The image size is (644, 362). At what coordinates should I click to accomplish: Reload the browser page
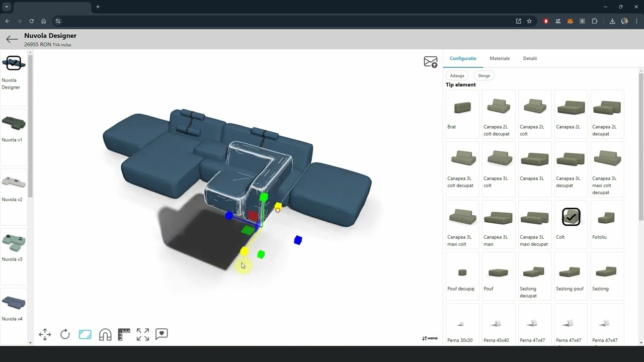(x=31, y=21)
